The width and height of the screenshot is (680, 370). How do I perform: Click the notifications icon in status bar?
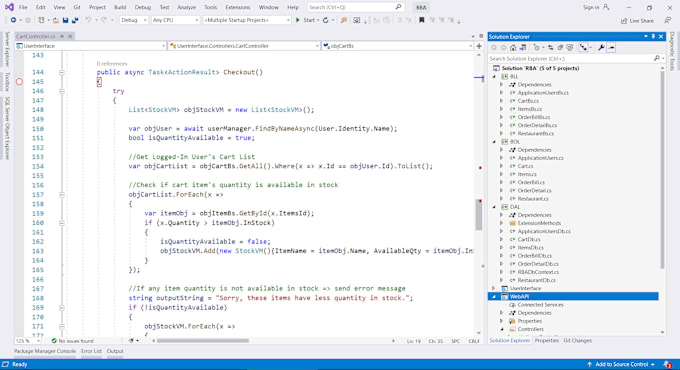tap(667, 364)
